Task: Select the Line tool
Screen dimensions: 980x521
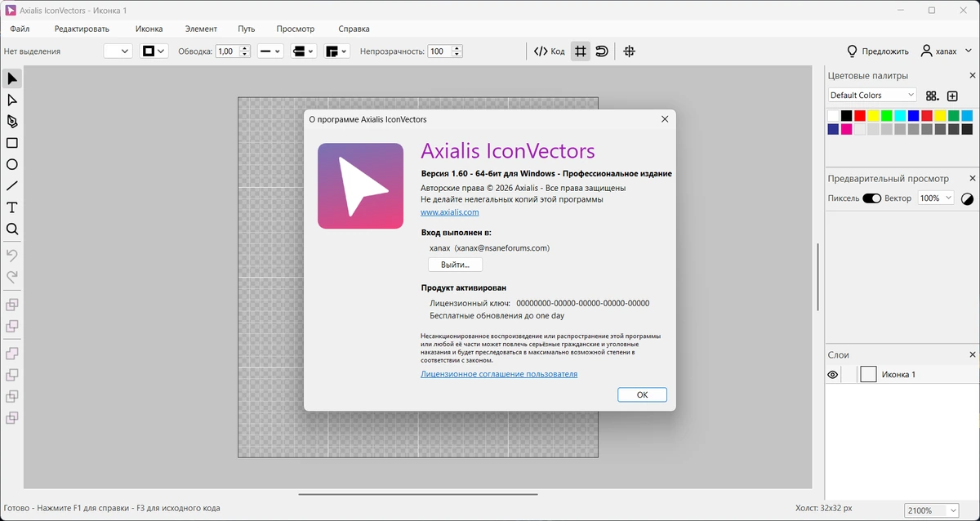Action: [x=12, y=186]
